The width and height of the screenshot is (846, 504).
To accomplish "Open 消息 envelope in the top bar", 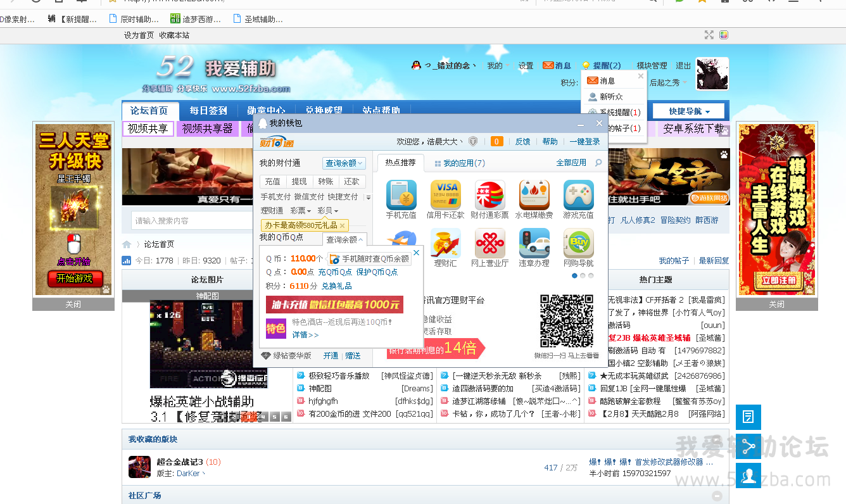I will (557, 65).
